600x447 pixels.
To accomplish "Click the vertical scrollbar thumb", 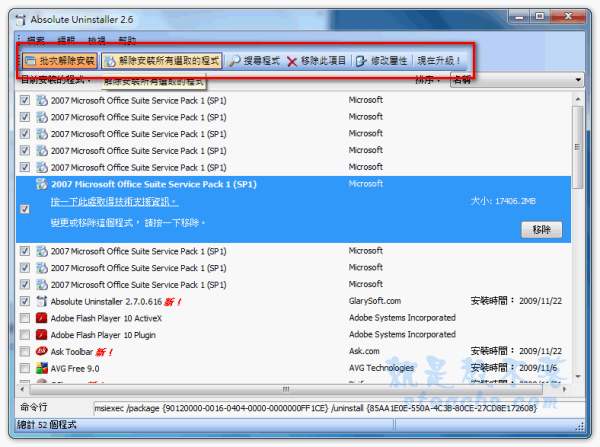I will click(578, 147).
